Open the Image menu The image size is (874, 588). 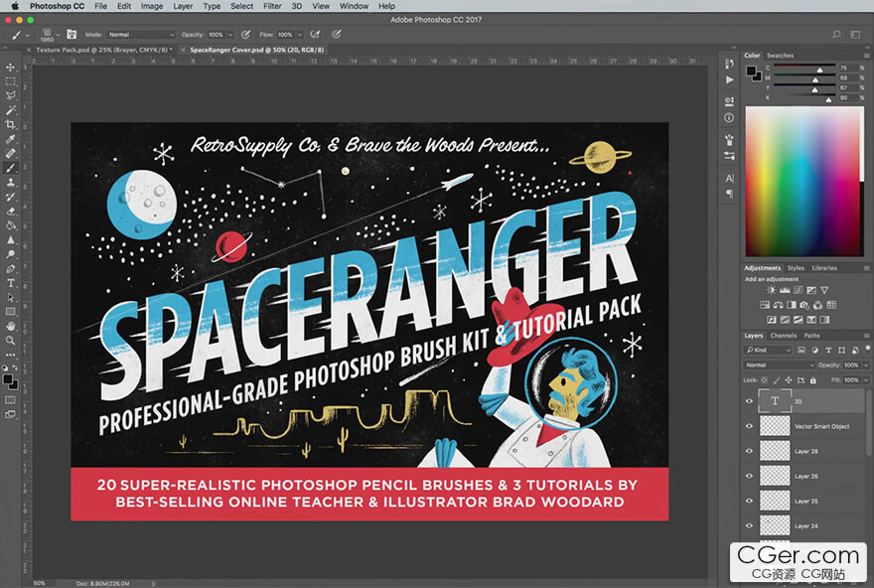pyautogui.click(x=152, y=6)
